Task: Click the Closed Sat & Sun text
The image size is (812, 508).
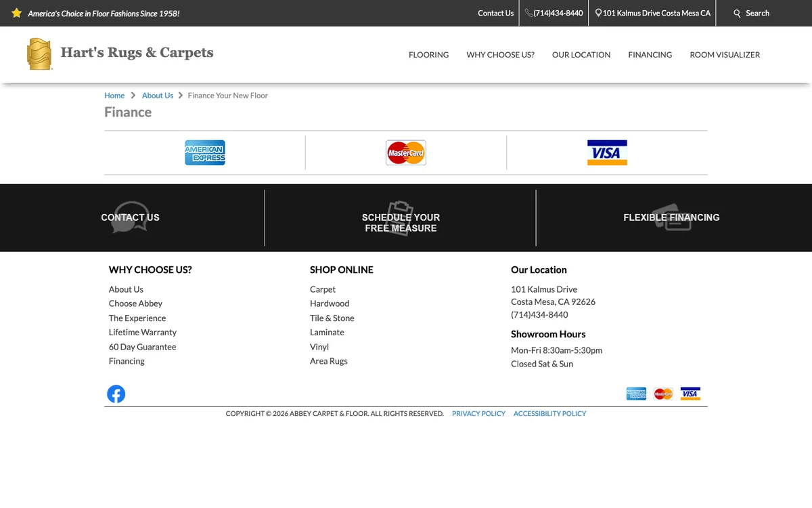Action: 542,364
